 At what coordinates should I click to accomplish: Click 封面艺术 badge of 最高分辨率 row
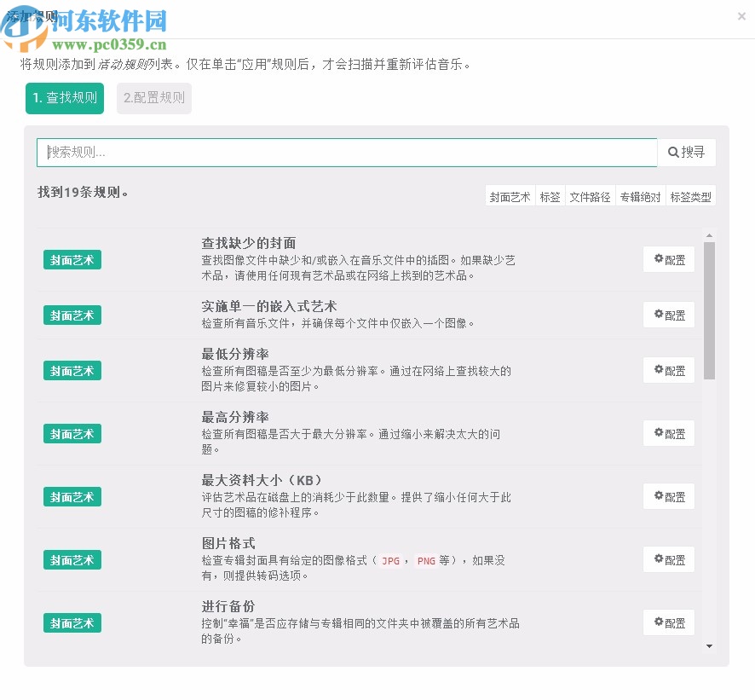(x=72, y=434)
